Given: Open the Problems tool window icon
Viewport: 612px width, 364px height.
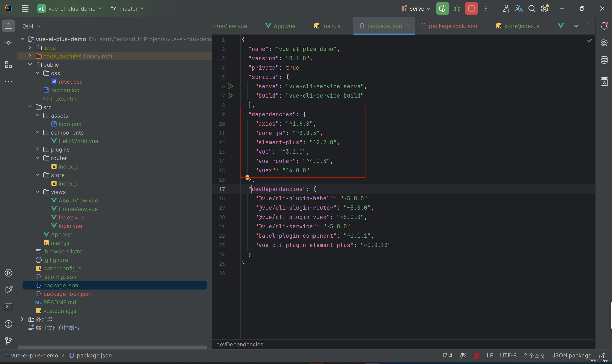Looking at the screenshot, I should tap(8, 324).
